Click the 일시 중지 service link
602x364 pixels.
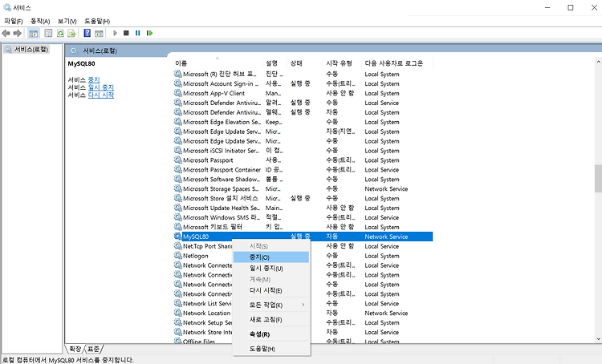click(101, 87)
